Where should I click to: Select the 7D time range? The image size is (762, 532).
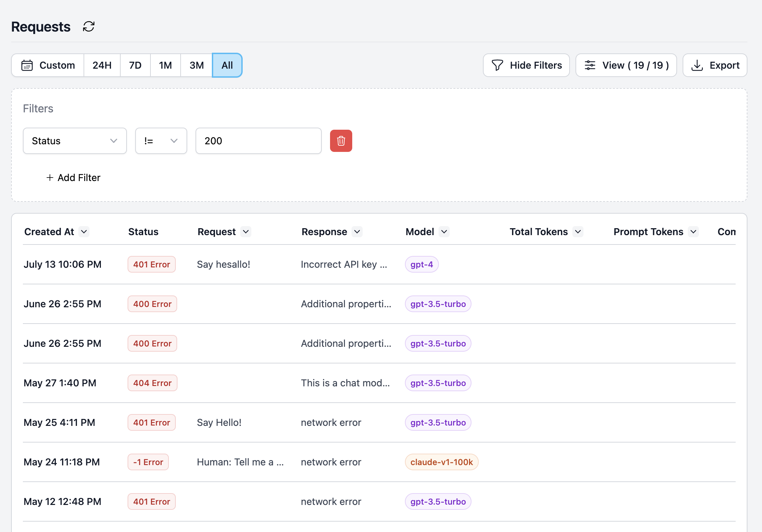(135, 65)
